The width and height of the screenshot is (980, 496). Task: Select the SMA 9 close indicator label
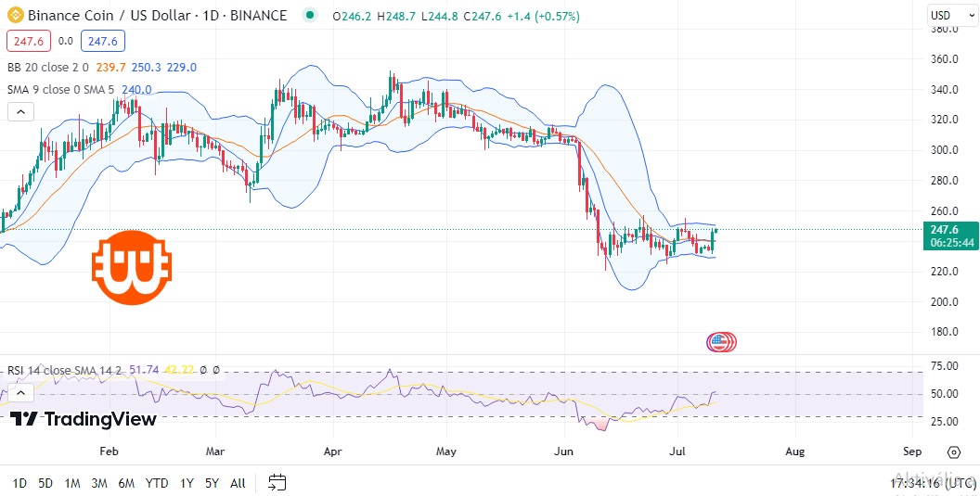point(60,90)
